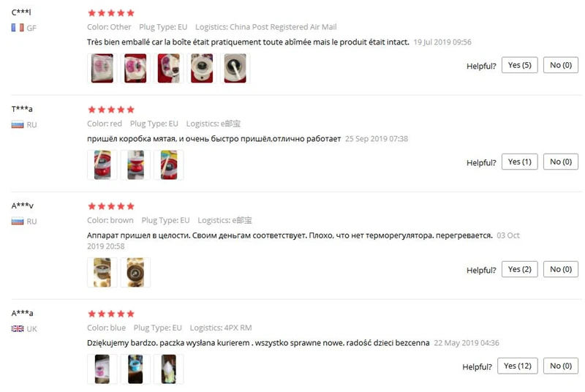
Task: Open first photo thumbnail in C***l's review
Action: click(x=102, y=68)
